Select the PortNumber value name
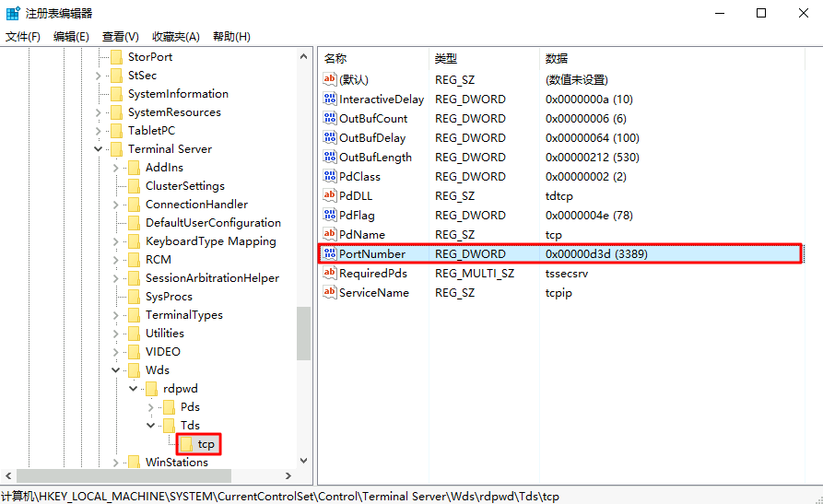Image resolution: width=823 pixels, height=504 pixels. click(x=372, y=253)
